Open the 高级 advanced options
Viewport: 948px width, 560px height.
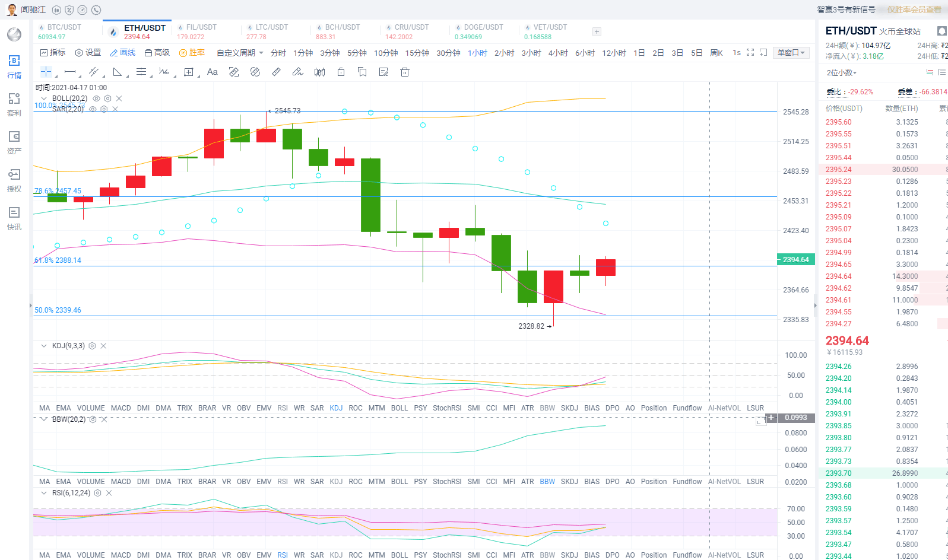[x=157, y=53]
